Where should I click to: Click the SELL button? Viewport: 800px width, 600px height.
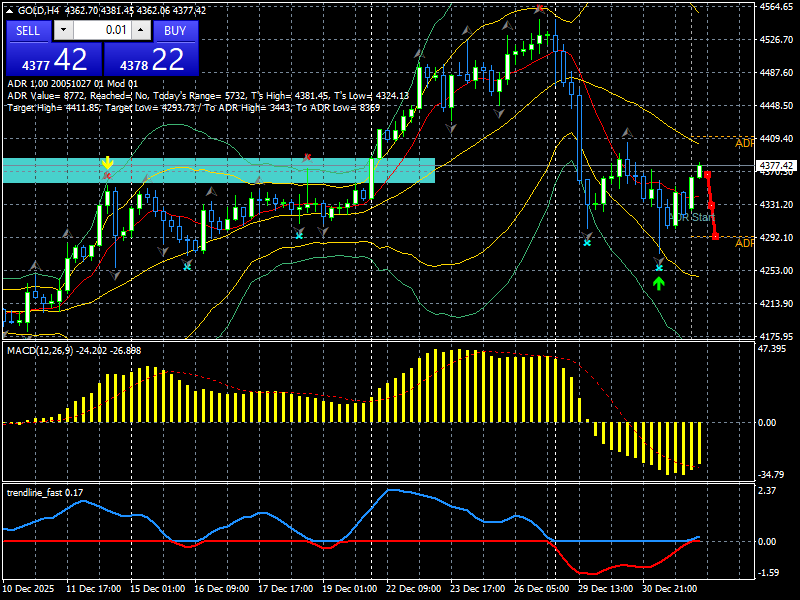[x=28, y=31]
